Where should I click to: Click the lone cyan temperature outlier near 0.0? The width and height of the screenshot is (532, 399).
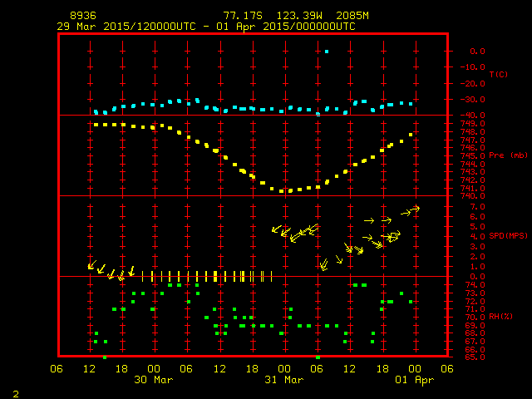[327, 52]
